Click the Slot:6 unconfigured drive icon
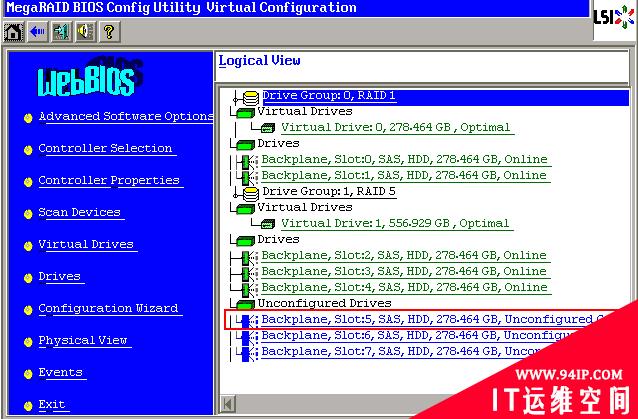This screenshot has height=419, width=638. [x=247, y=338]
